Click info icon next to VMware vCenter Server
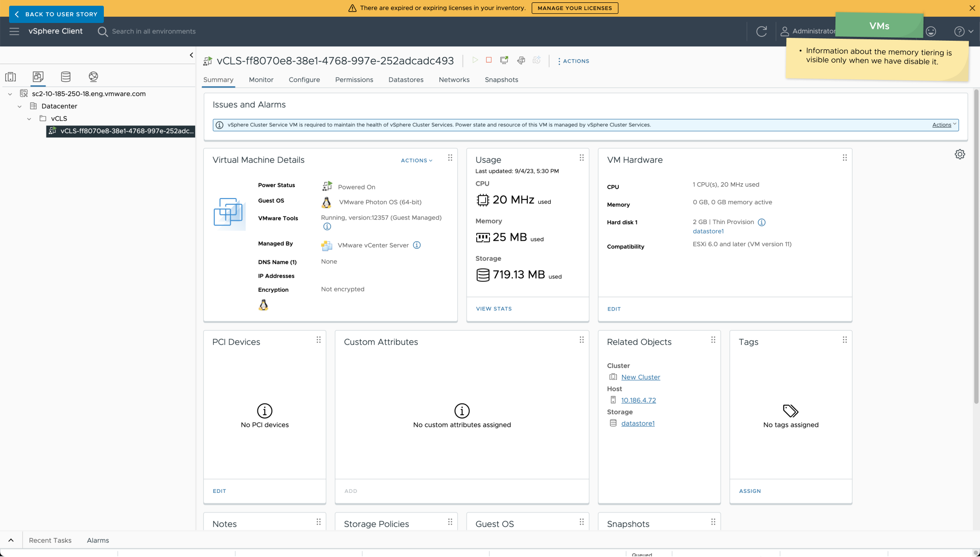980x557 pixels. click(x=417, y=245)
